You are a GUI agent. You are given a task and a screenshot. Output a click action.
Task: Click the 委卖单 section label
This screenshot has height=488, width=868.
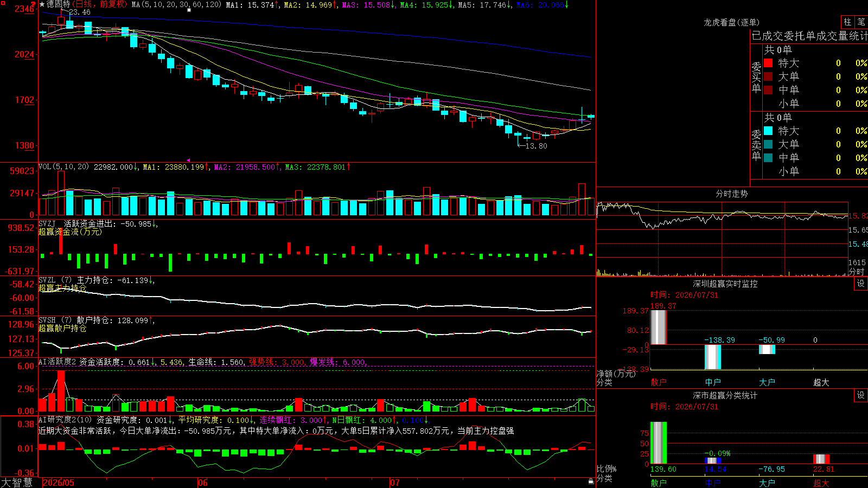point(756,145)
